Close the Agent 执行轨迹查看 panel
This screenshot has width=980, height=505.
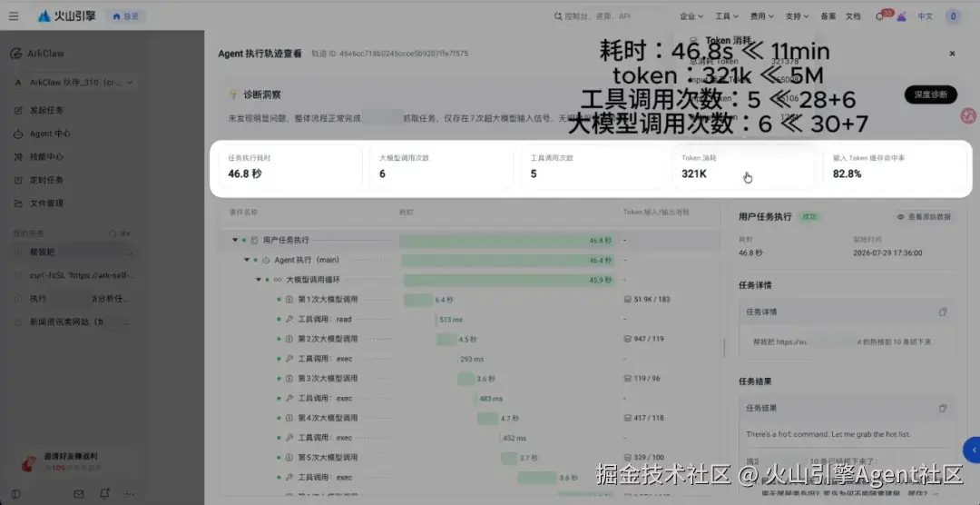952,54
